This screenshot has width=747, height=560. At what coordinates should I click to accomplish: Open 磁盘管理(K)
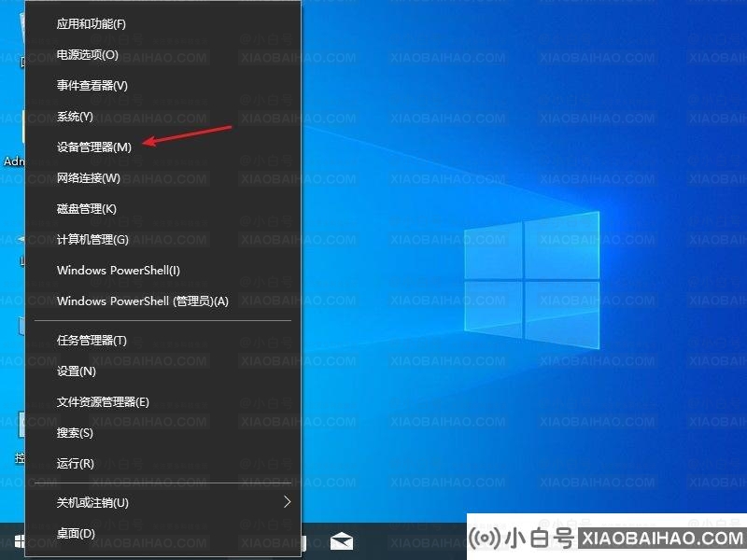click(162, 208)
